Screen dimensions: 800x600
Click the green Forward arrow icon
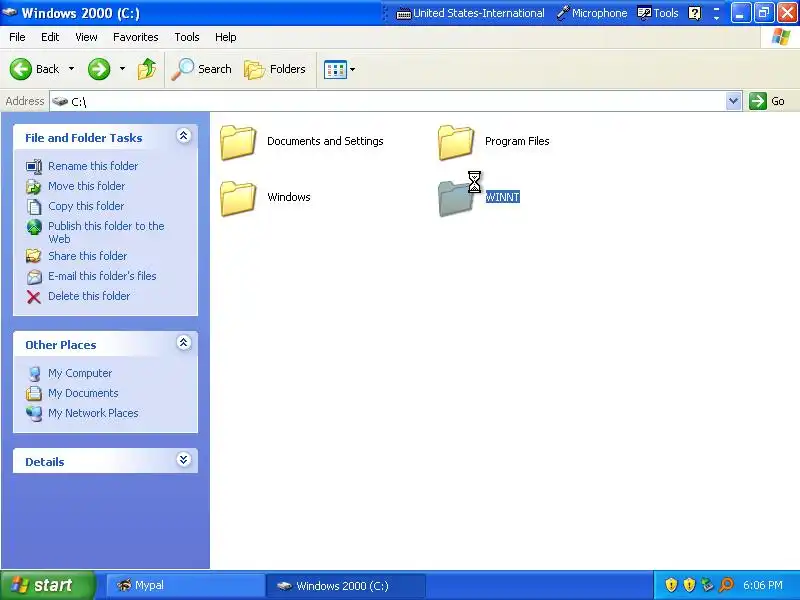(x=99, y=69)
